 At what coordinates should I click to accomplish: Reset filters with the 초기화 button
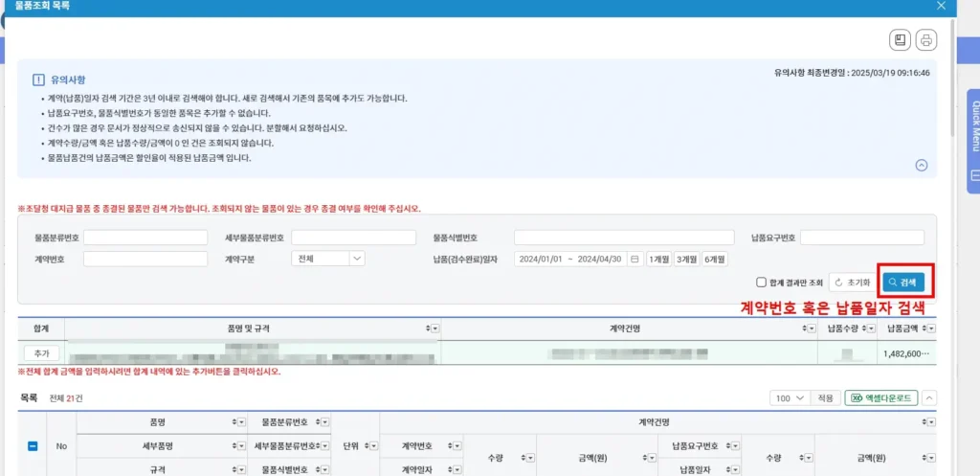[x=851, y=283]
